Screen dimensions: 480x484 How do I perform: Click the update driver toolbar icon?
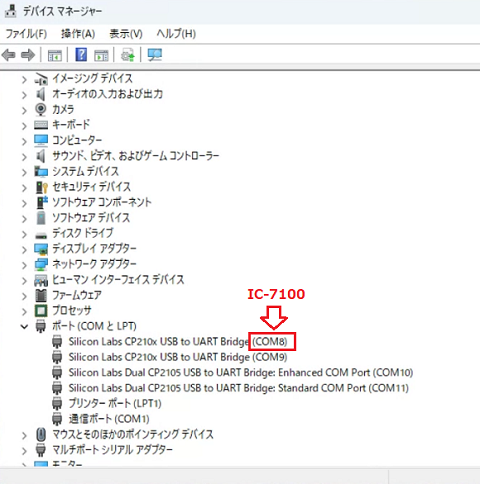(128, 55)
